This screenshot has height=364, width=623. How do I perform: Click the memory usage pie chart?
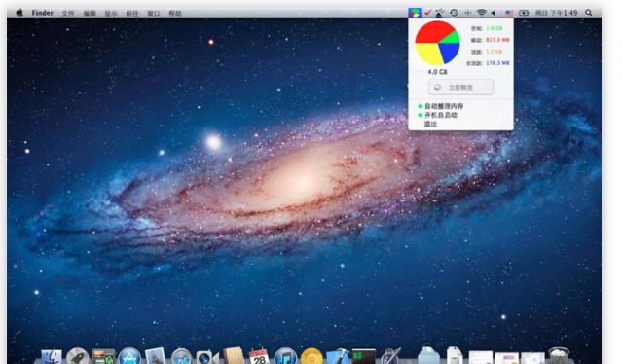[437, 43]
